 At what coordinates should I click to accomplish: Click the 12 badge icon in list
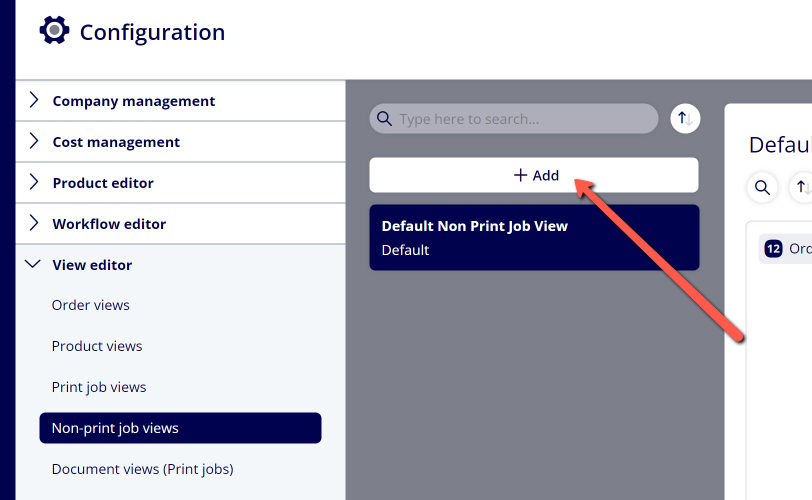773,249
